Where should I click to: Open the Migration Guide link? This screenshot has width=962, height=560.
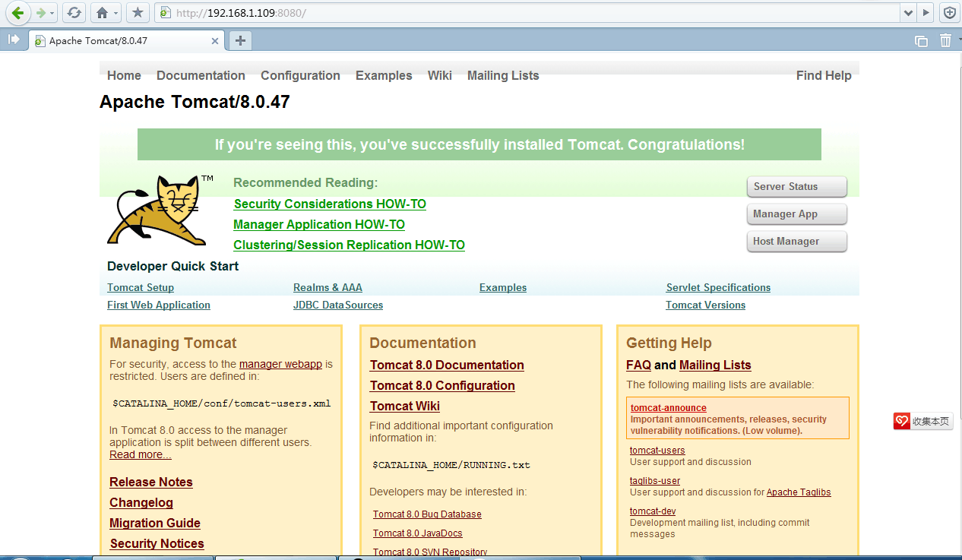pos(155,523)
